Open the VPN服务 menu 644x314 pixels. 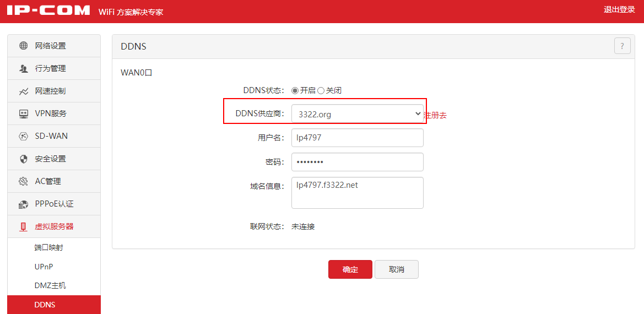click(54, 113)
